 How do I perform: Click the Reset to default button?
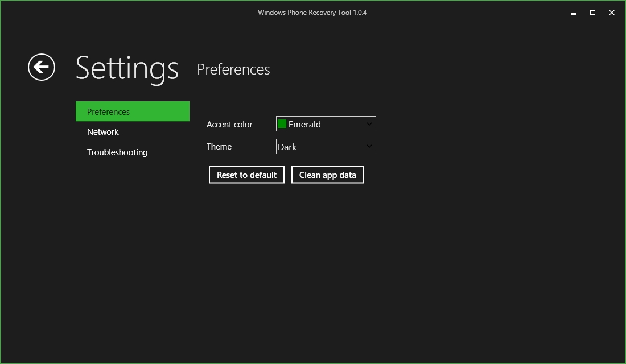(247, 175)
